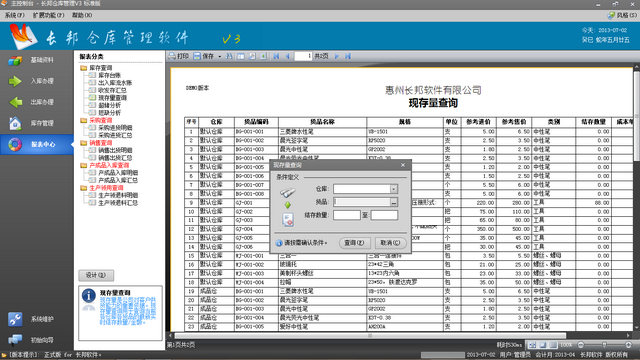This screenshot has width=640, height=360.
Task: Open 收发存汇总 report
Action: [112, 90]
